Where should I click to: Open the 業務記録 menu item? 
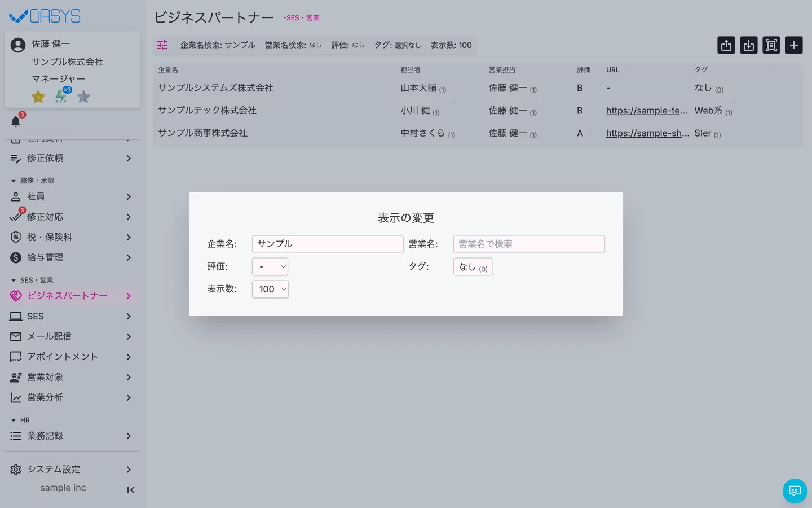point(72,436)
